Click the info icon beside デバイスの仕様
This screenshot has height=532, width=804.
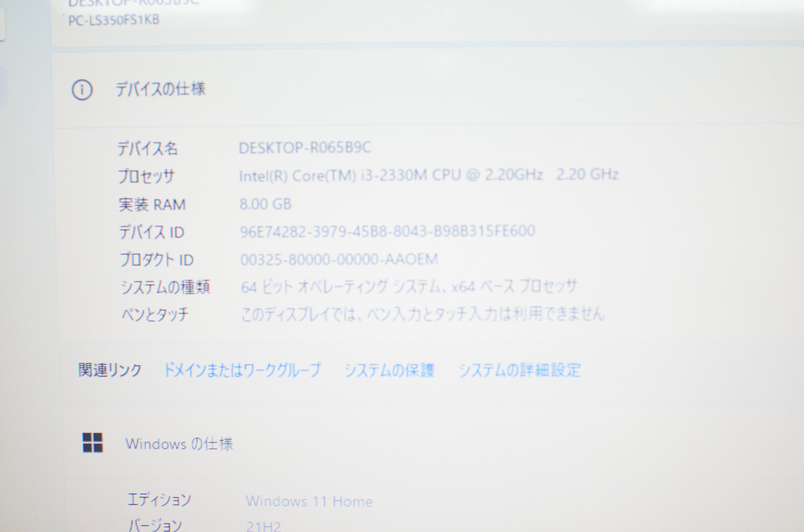[x=82, y=90]
